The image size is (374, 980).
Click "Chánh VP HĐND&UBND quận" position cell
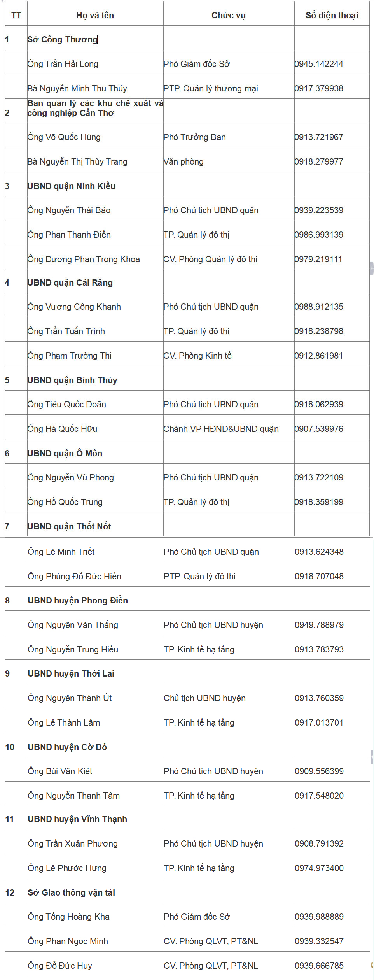click(x=221, y=429)
